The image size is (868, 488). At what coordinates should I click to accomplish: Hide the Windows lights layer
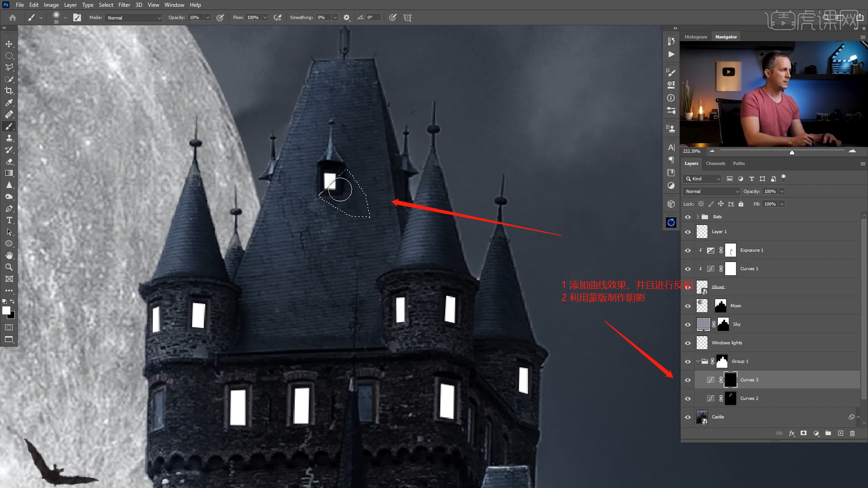point(688,343)
